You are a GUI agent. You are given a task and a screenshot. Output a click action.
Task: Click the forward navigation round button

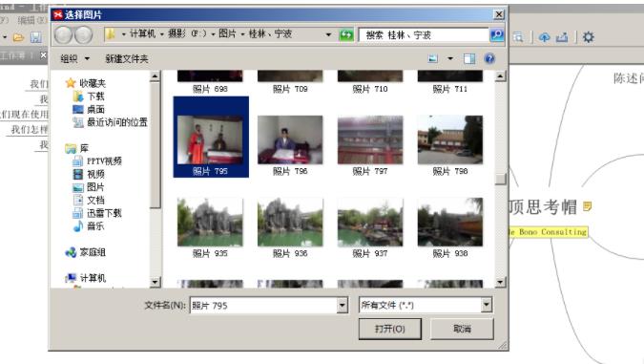[x=83, y=35]
